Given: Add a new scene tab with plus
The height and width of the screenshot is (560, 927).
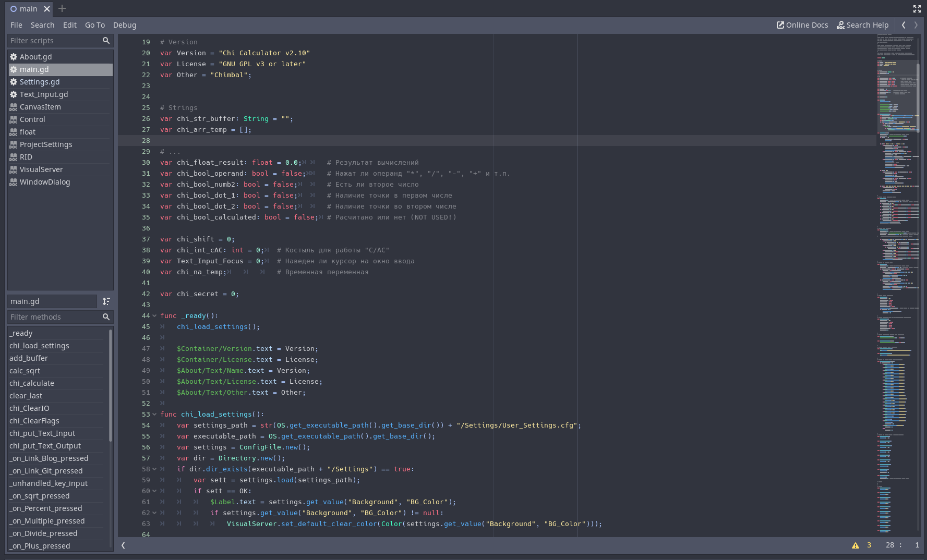Looking at the screenshot, I should (x=62, y=9).
